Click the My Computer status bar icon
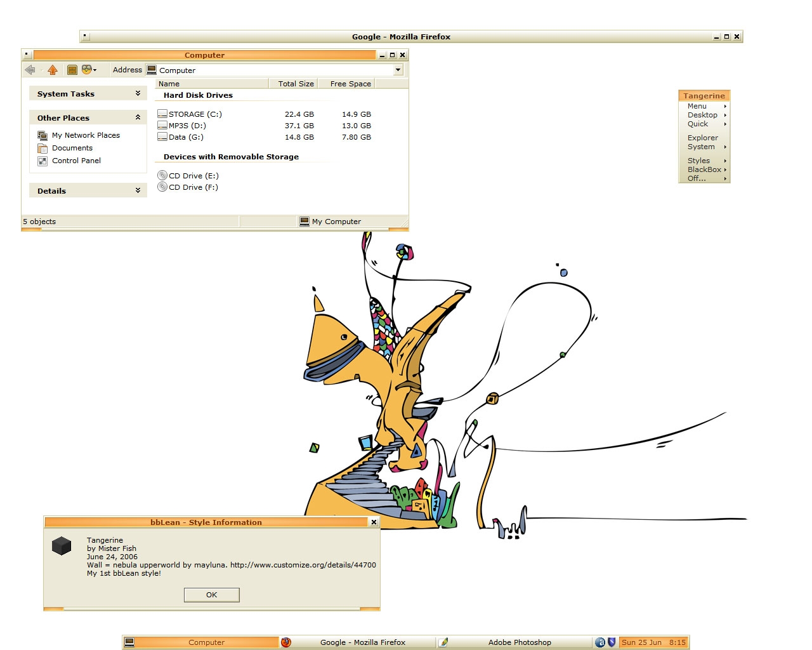 (304, 222)
